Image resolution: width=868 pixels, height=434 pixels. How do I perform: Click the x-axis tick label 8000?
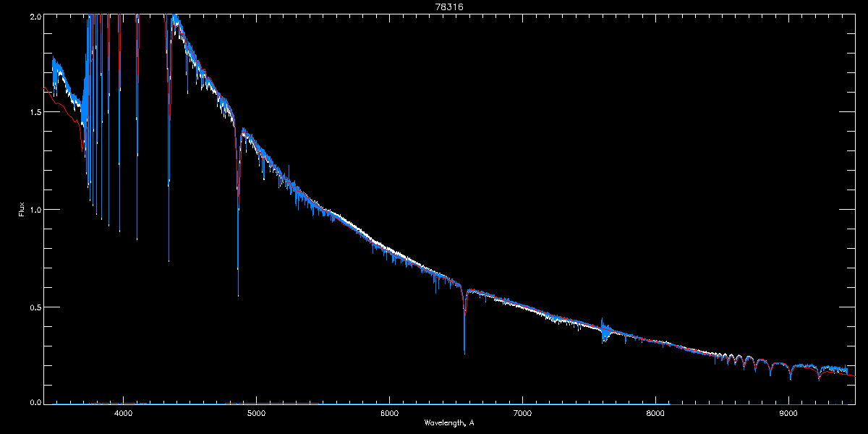[x=655, y=414]
